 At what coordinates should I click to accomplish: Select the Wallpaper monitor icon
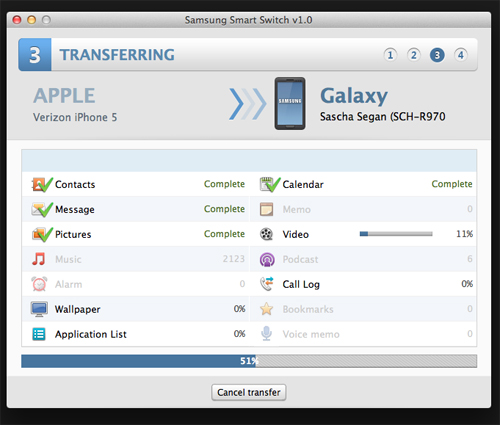coord(39,309)
